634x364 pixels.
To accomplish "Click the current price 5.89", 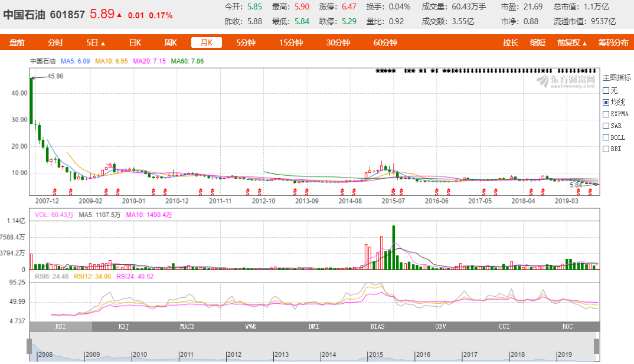I will [102, 14].
